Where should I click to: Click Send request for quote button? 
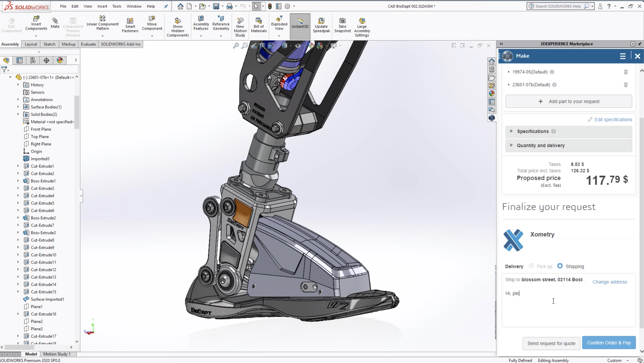[x=551, y=343]
